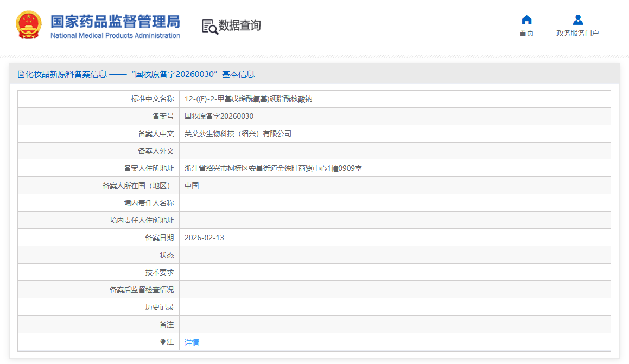Open the 详情 link
The width and height of the screenshot is (629, 364).
tap(192, 342)
